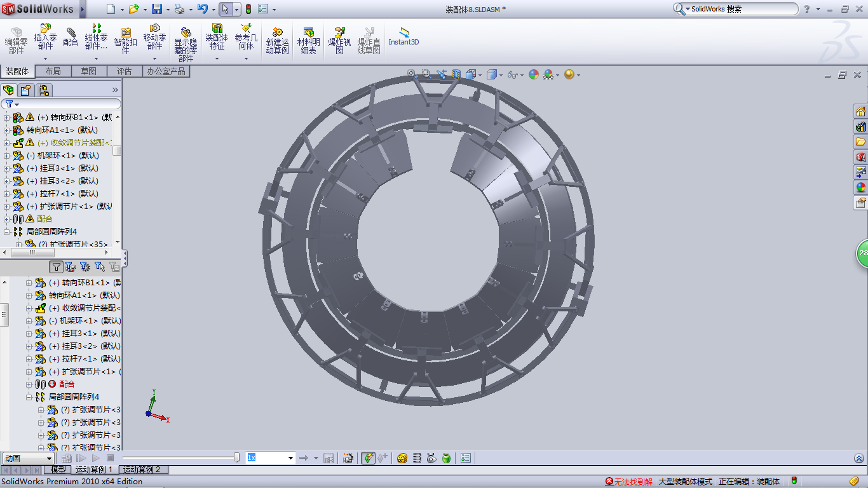Click the Zoom to Area icon
The width and height of the screenshot is (868, 488).
click(x=426, y=74)
